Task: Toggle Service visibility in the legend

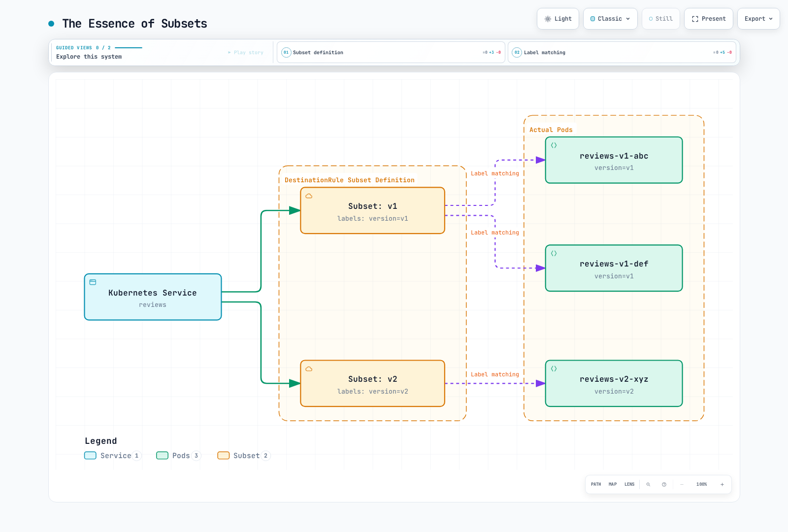Action: point(113,456)
